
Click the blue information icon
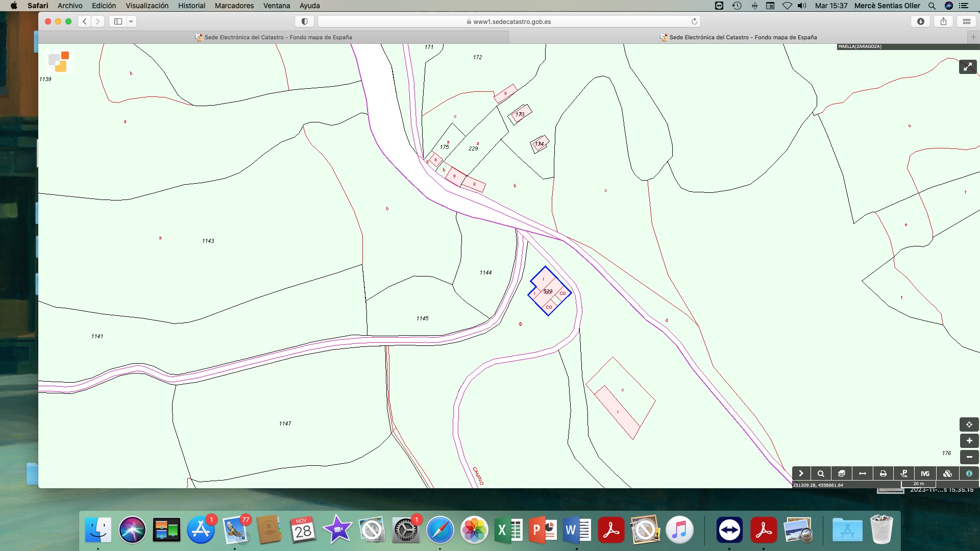click(969, 473)
